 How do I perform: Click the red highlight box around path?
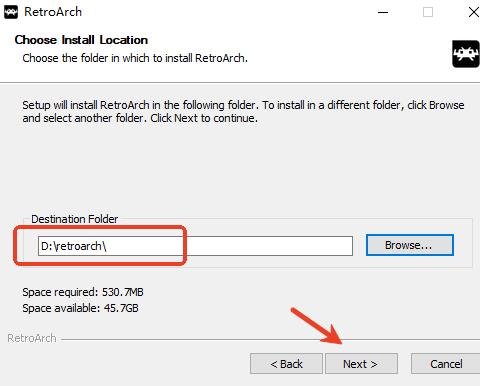point(100,246)
